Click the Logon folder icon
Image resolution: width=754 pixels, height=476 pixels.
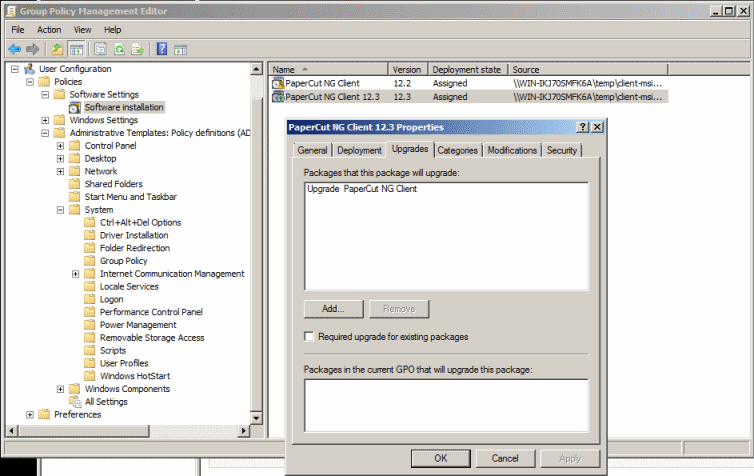coord(89,299)
